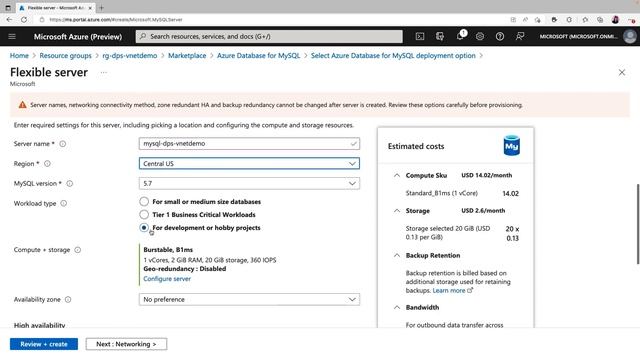Go to Home breadcrumb
640x360 pixels.
click(x=19, y=56)
